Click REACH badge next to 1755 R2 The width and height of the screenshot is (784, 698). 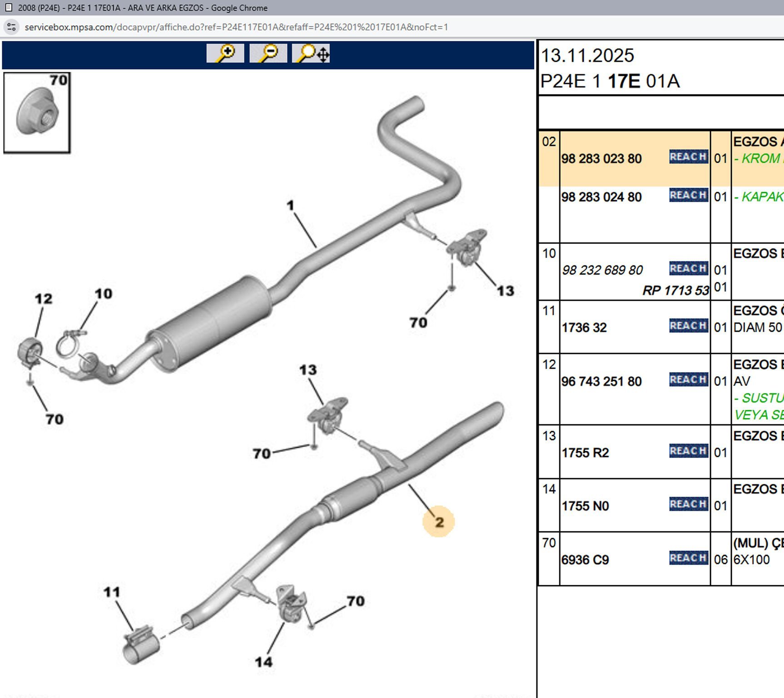pos(688,451)
